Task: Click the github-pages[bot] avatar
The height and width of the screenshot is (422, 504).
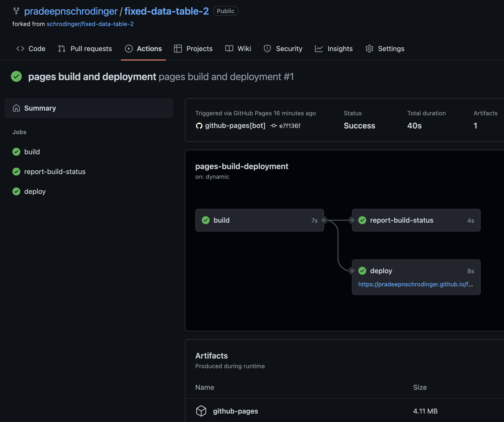Action: pos(199,126)
